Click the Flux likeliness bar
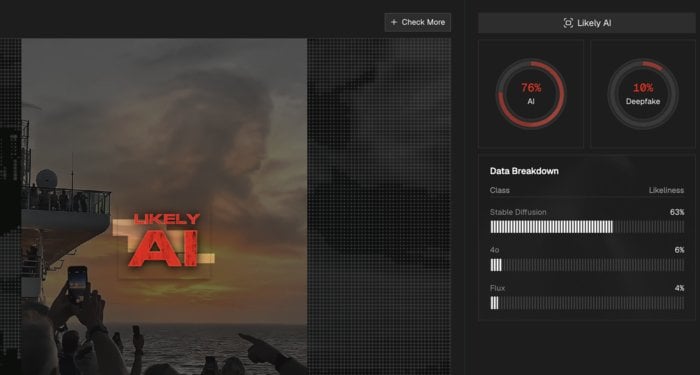Screen dimensions: 700x375 pyautogui.click(x=587, y=303)
